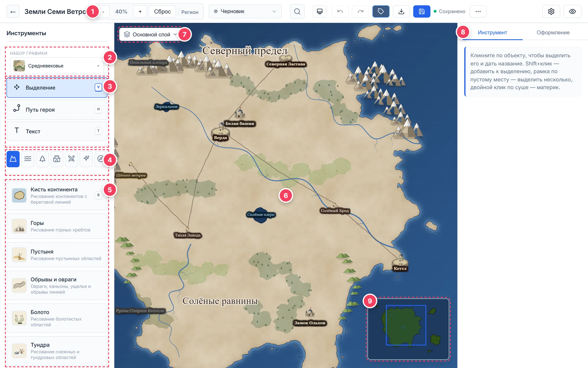This screenshot has width=588, height=368.
Task: Select the water waves category icon
Action: click(x=28, y=159)
